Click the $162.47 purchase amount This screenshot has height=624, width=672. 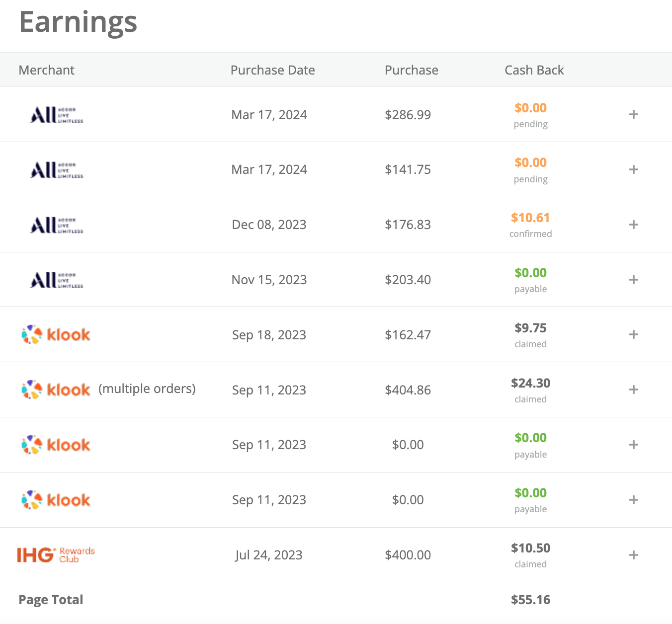408,335
